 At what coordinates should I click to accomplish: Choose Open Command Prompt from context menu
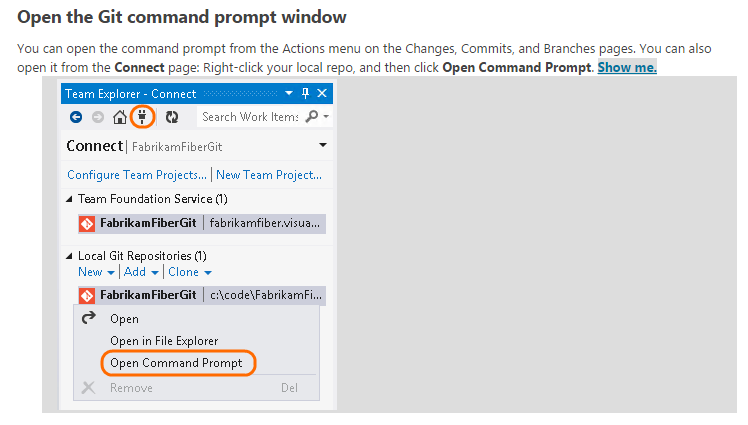click(176, 363)
